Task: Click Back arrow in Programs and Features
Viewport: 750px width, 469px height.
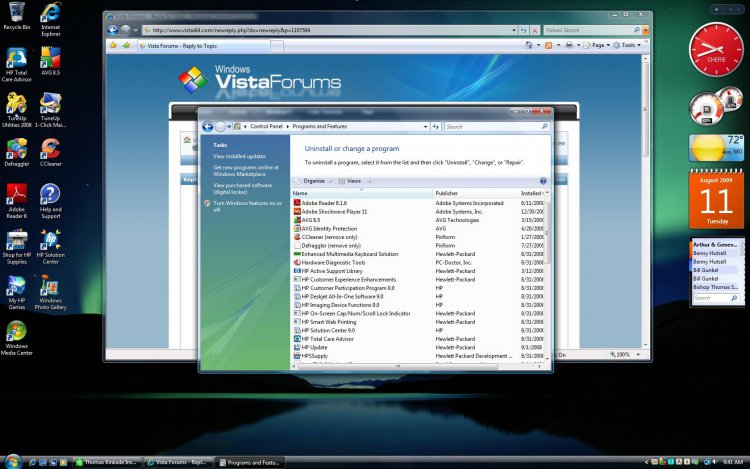Action: tap(208, 127)
